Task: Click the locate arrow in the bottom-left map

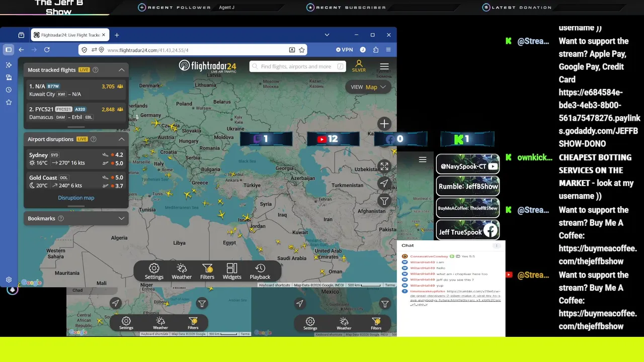Action: [x=116, y=303]
